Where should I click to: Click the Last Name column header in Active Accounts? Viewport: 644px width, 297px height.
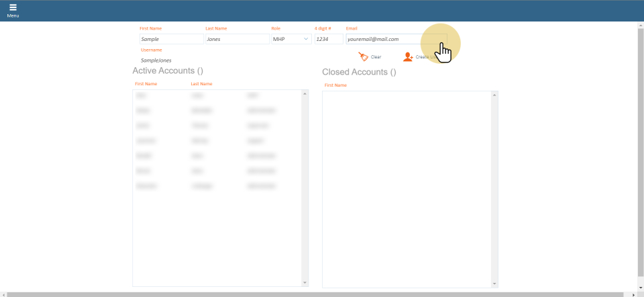tap(201, 84)
